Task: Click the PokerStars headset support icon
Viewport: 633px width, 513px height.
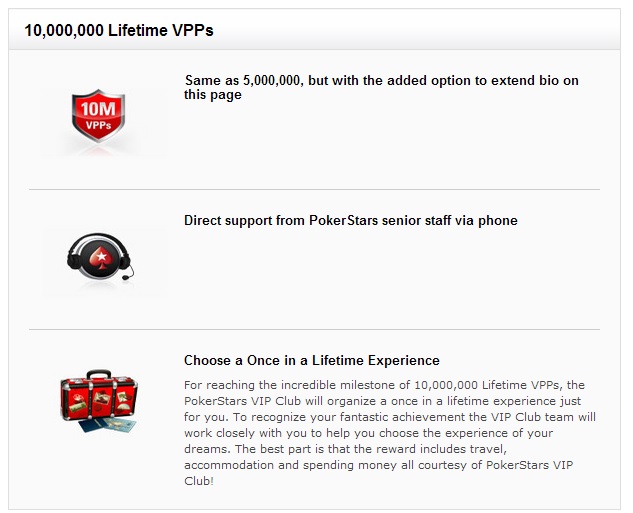Action: (101, 257)
